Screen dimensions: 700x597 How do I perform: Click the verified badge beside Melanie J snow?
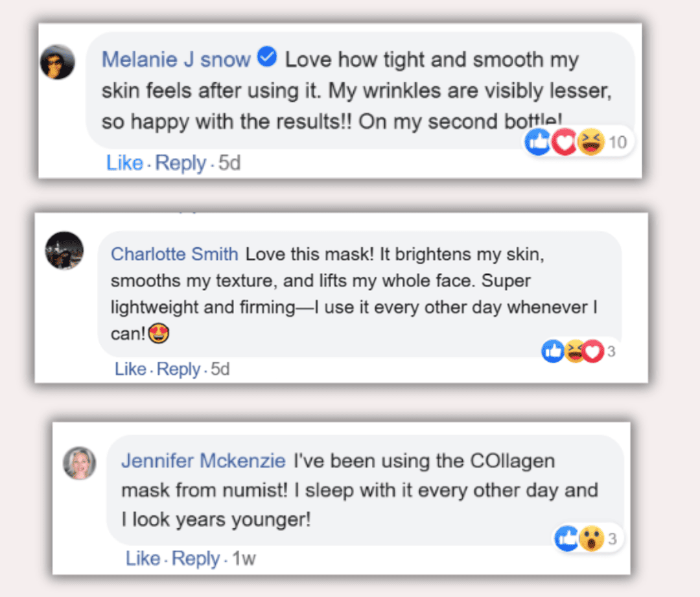pos(267,58)
